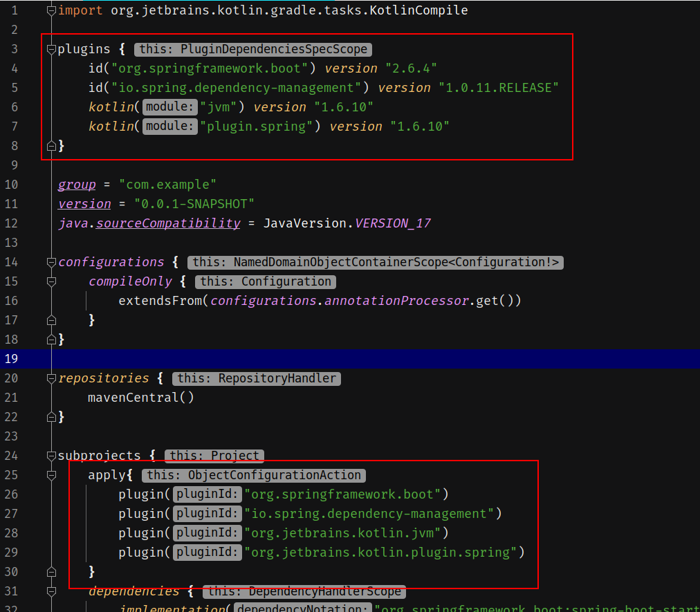
Task: Click the fold icon beside repositories block
Action: coord(50,378)
